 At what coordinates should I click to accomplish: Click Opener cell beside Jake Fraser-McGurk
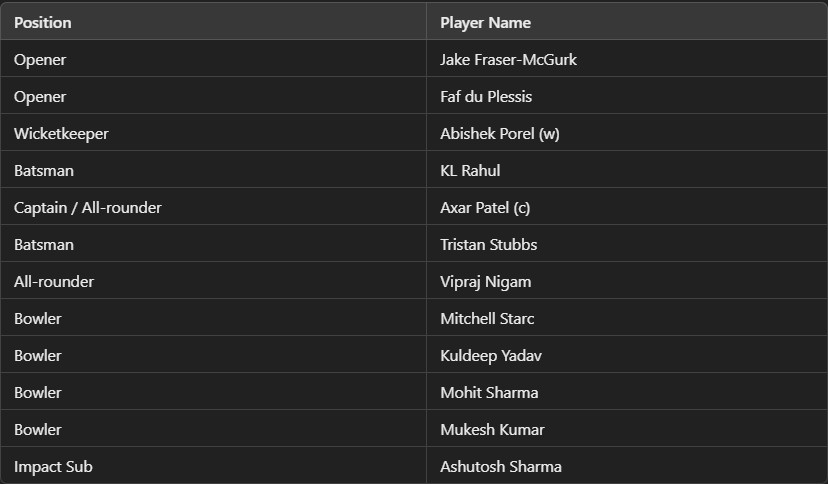pos(40,59)
